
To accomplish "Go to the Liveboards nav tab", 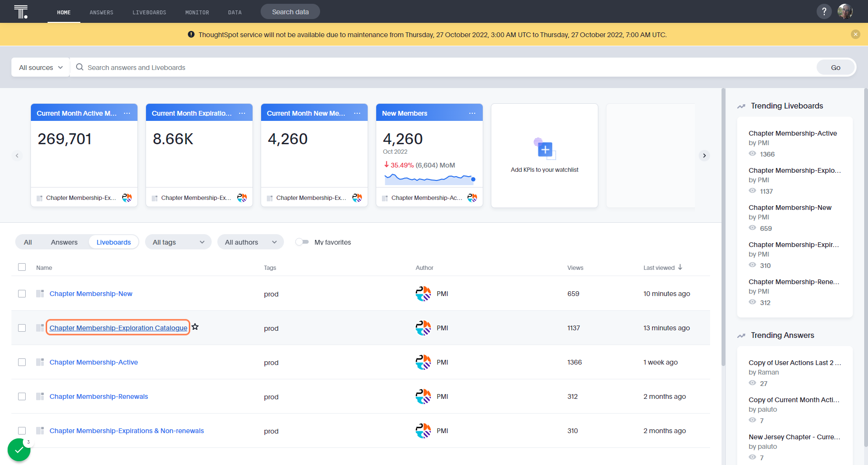I will pos(149,12).
